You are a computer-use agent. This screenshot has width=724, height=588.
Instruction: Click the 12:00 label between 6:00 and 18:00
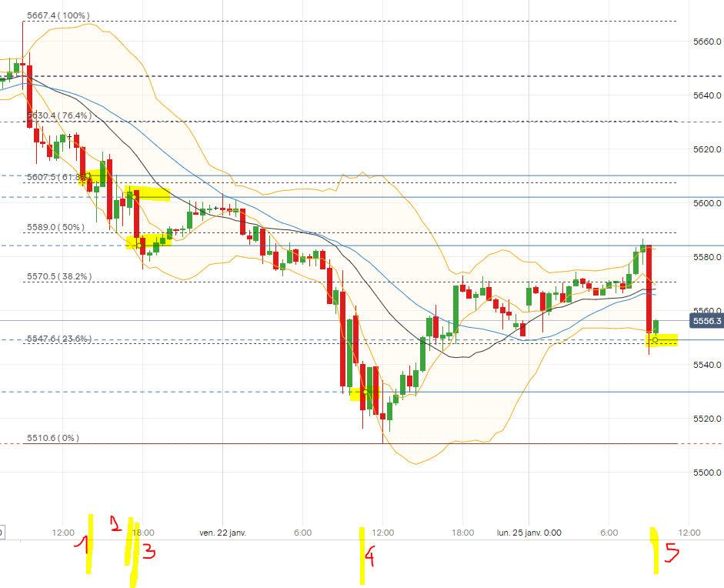pos(383,533)
